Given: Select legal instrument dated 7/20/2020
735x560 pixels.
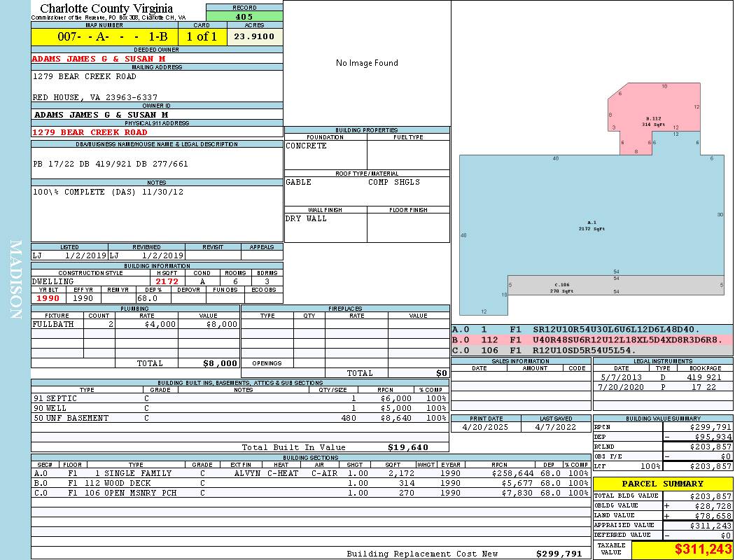Looking at the screenshot, I should 663,387.
